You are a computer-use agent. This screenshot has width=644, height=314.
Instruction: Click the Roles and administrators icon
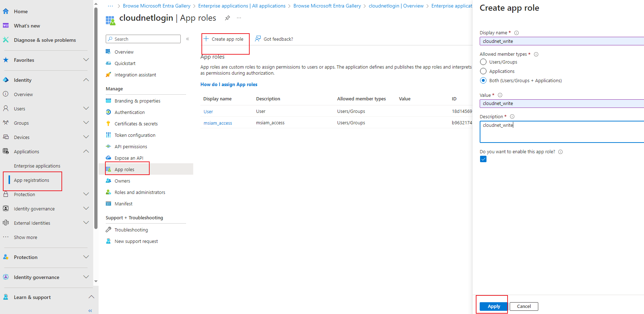(x=108, y=192)
